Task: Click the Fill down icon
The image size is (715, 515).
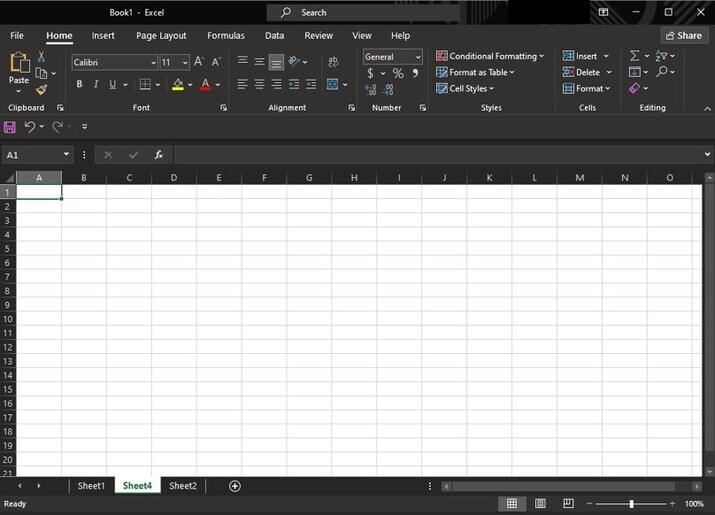Action: point(634,72)
